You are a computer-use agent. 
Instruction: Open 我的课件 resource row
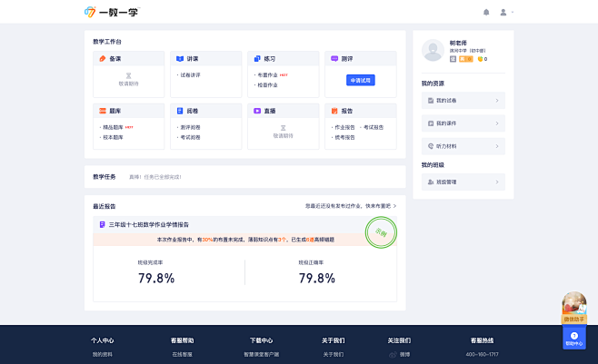(x=463, y=123)
